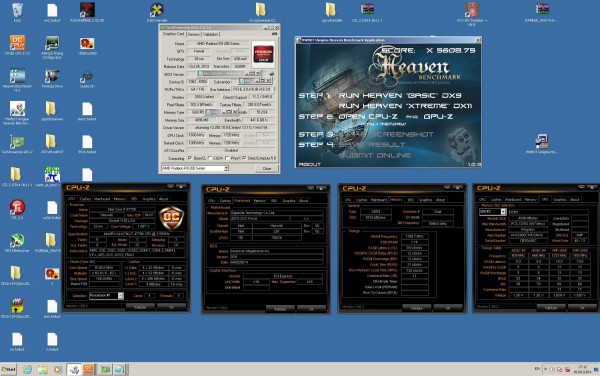Click Run Heaven Basic DX9 option
The width and height of the screenshot is (600, 376).
coord(400,96)
